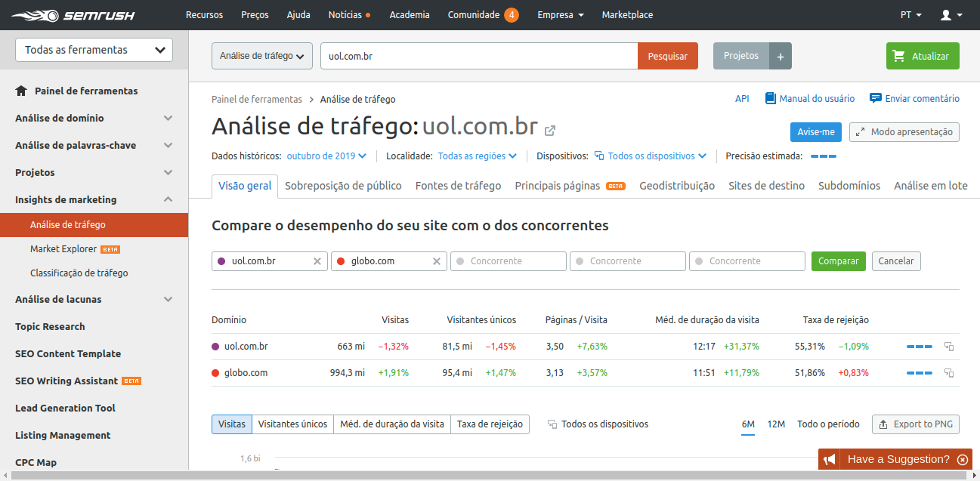Select the Taxa de rejeição chart toggle
980x481 pixels.
tap(490, 424)
